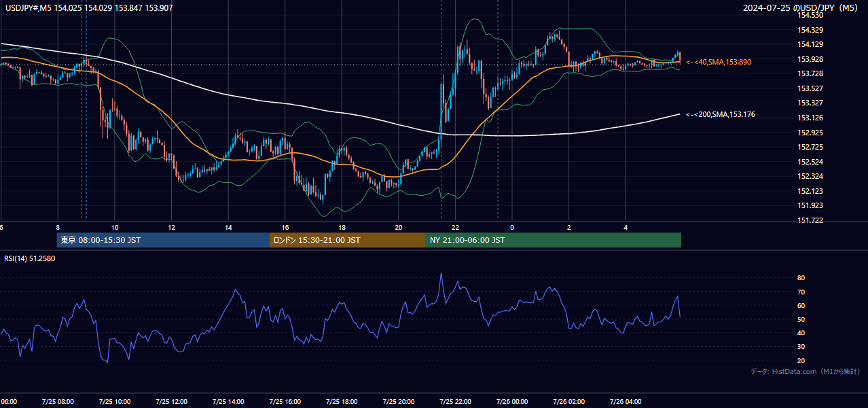
Task: Click the London session bar ロンドン 15:30-21:00 JST
Action: pos(348,240)
